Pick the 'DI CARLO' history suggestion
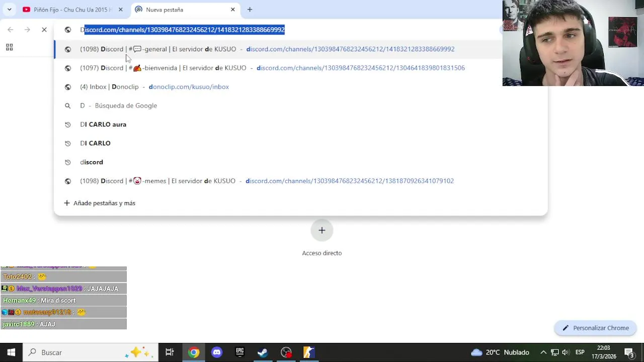Viewport: 644px width, 362px height. tap(300, 143)
